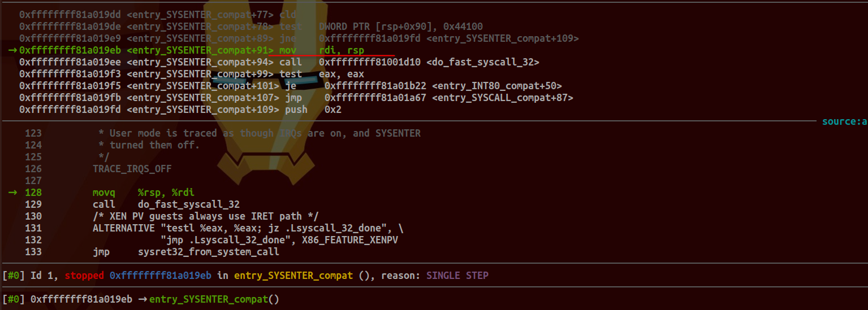Click the arrow before entry_SYSENTER_compat() in the backtrace
The height and width of the screenshot is (310, 868).
(x=142, y=299)
